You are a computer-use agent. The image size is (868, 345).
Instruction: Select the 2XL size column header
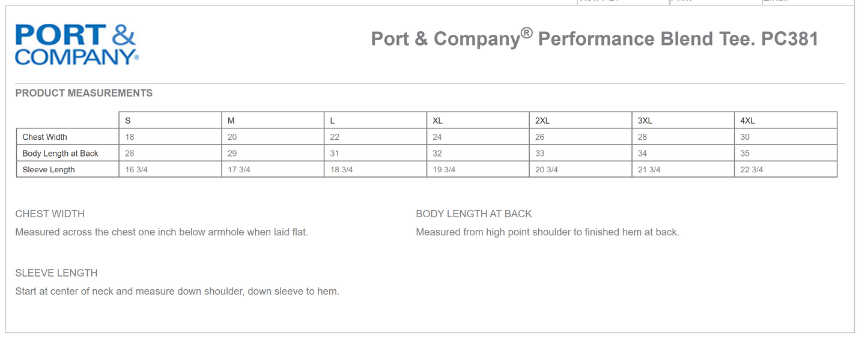pos(542,121)
